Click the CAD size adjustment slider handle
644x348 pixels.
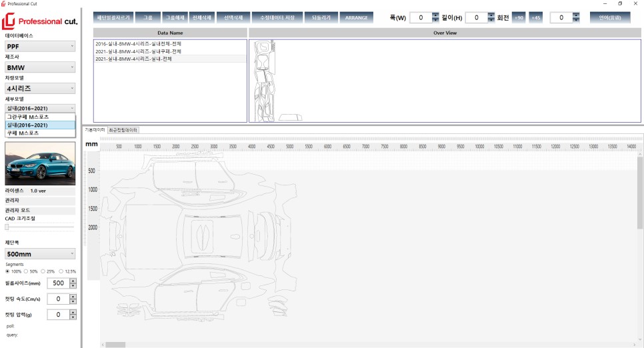(7, 227)
